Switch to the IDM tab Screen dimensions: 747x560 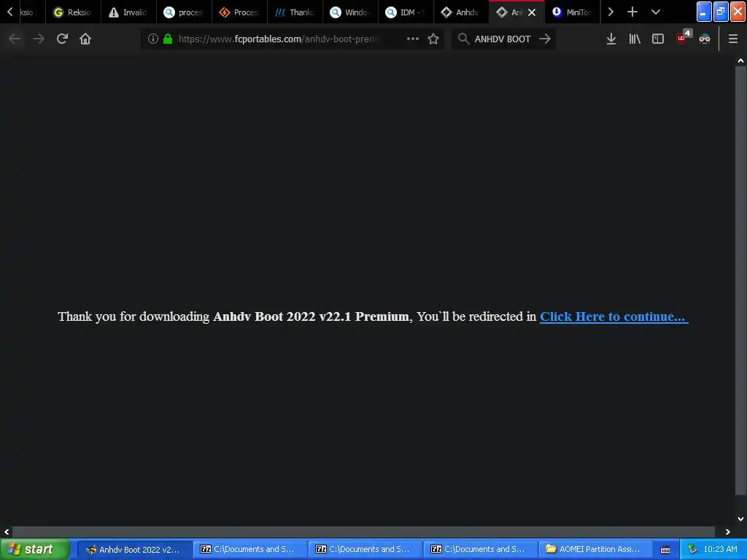click(406, 12)
